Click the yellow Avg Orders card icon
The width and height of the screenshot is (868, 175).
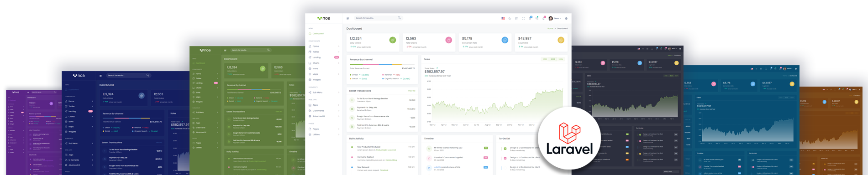(x=561, y=40)
